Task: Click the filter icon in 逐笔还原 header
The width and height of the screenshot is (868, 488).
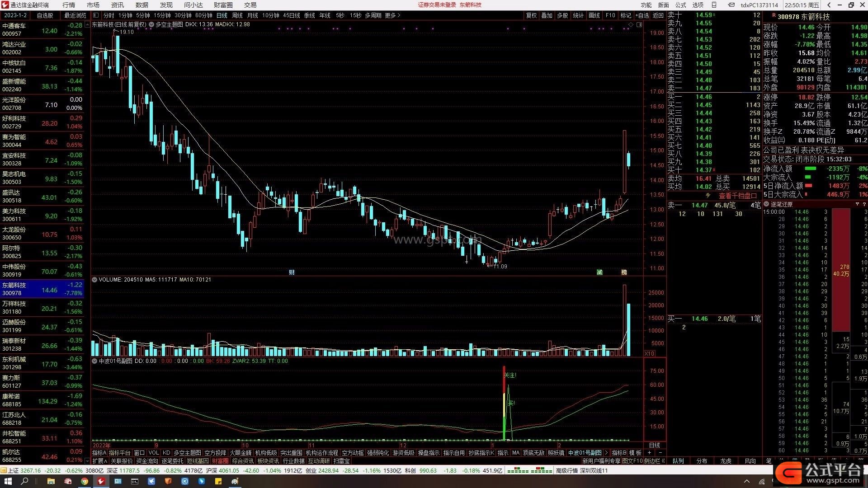Action: [857, 204]
